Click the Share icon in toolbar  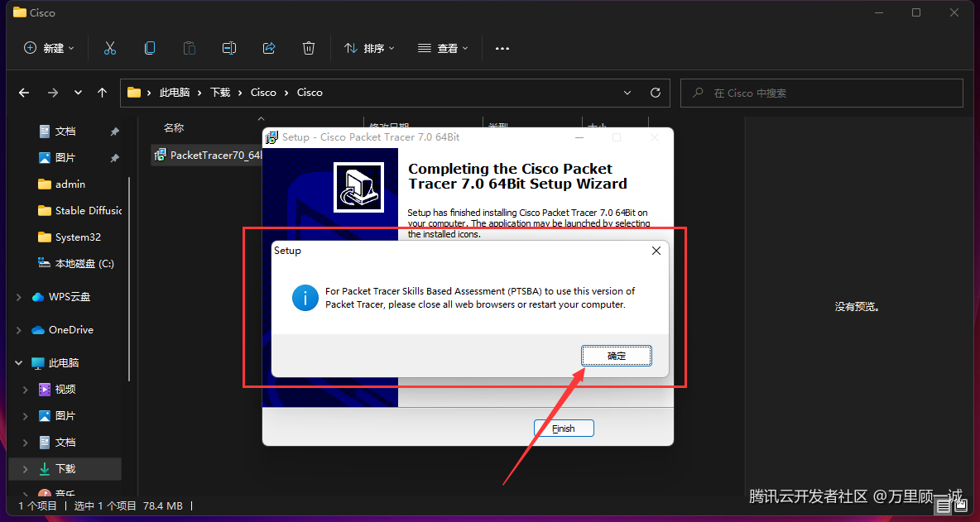pyautogui.click(x=269, y=48)
